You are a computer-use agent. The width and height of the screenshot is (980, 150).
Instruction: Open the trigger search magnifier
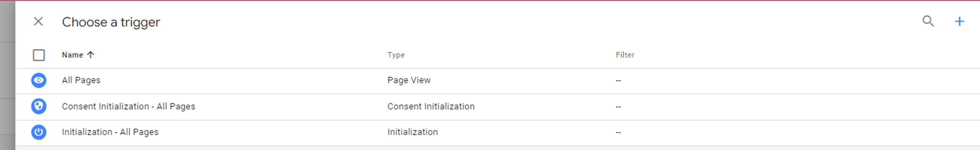[928, 21]
